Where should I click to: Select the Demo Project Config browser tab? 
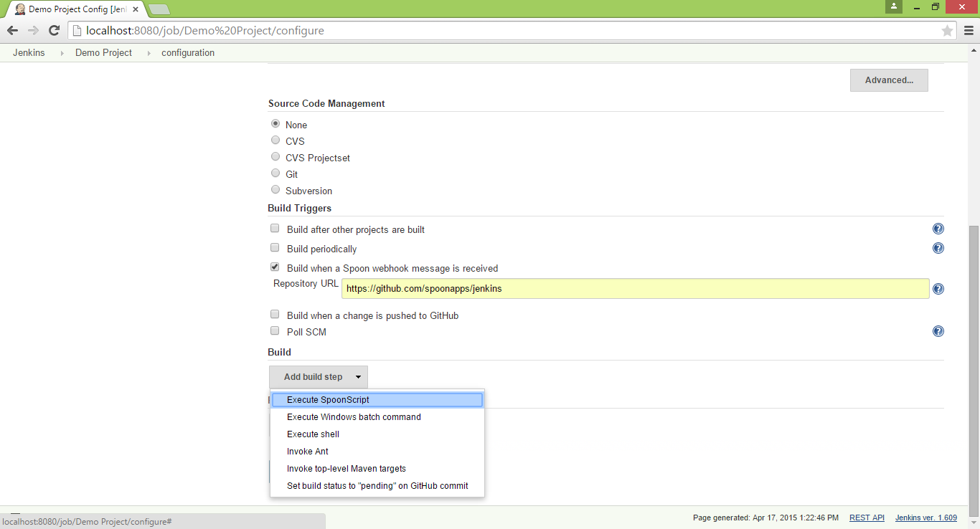[75, 9]
